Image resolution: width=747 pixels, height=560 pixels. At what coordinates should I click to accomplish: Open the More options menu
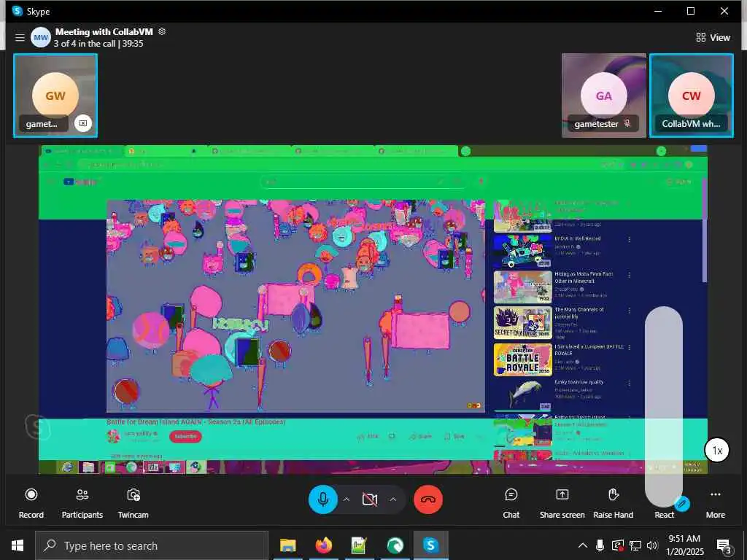point(715,503)
